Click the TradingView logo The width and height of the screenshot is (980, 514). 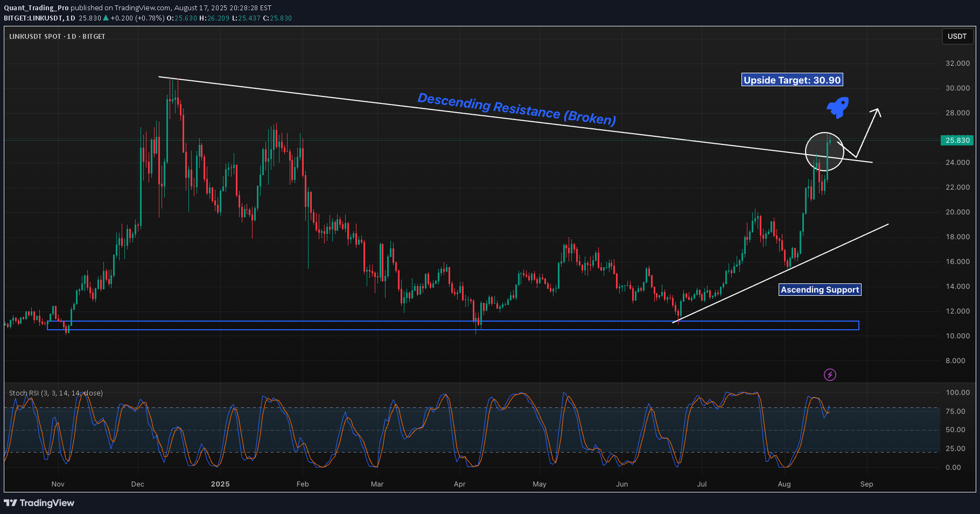pos(39,503)
